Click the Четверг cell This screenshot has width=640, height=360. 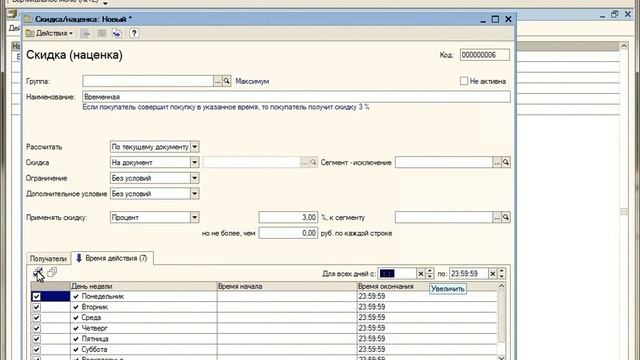click(144, 328)
